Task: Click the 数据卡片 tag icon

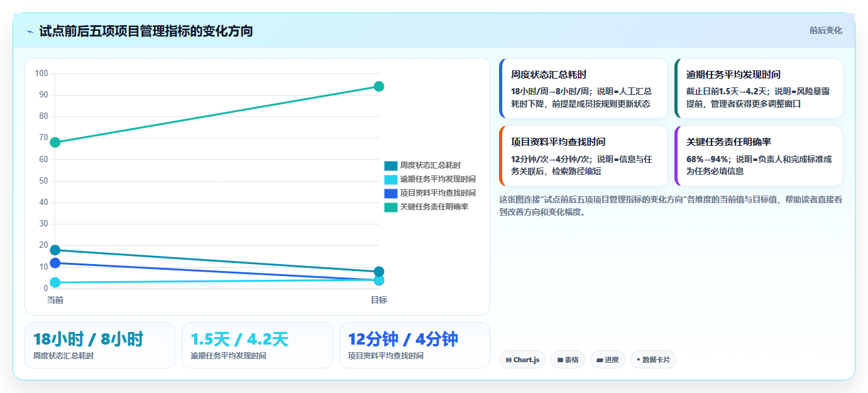Action: (639, 360)
